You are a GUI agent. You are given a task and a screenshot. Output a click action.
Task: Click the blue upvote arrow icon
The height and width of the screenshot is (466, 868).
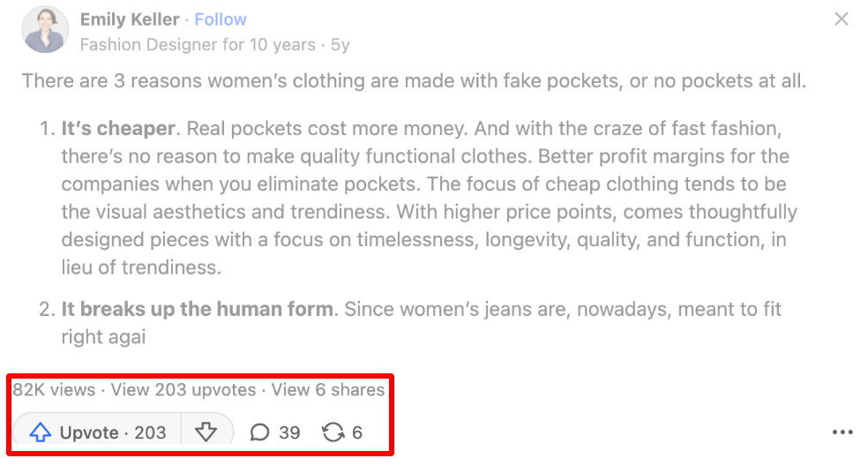41,432
